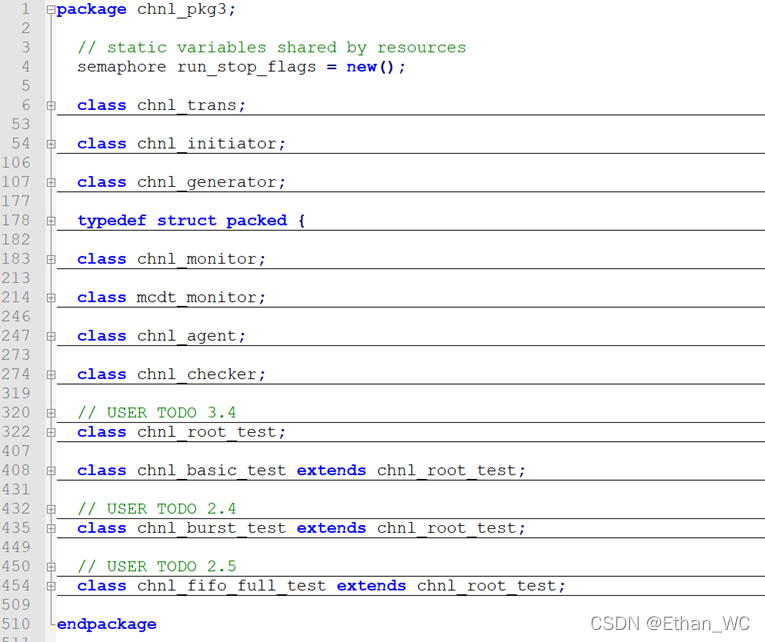
Task: Click the 'packed' keyword on line 178
Action: pyautogui.click(x=257, y=221)
